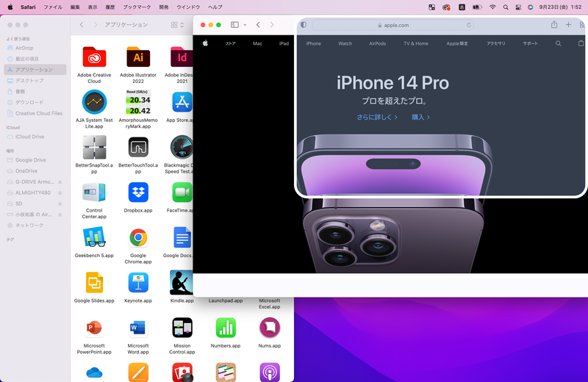Open Apple menu in menu bar
The image size is (588, 382).
click(x=10, y=7)
